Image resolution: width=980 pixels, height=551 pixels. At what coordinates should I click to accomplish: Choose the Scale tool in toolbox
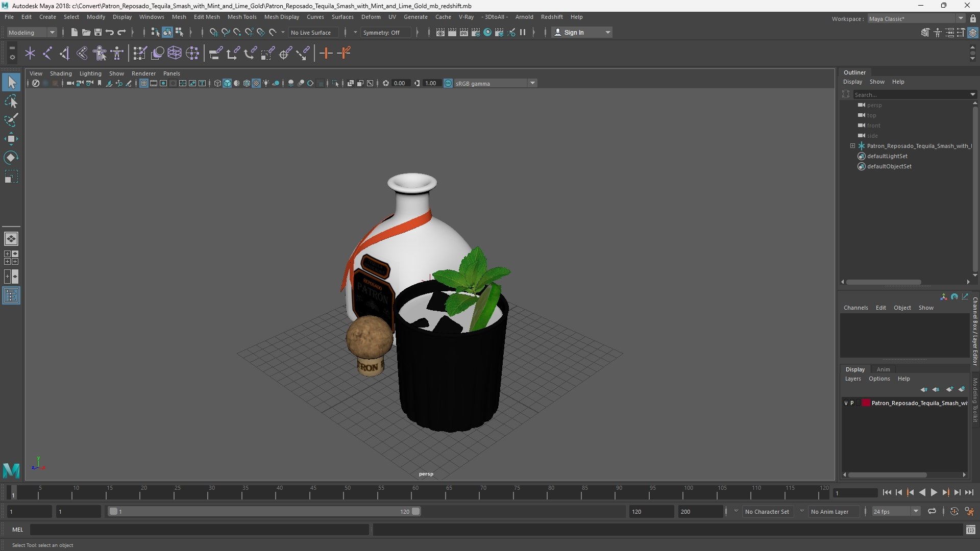point(11,177)
